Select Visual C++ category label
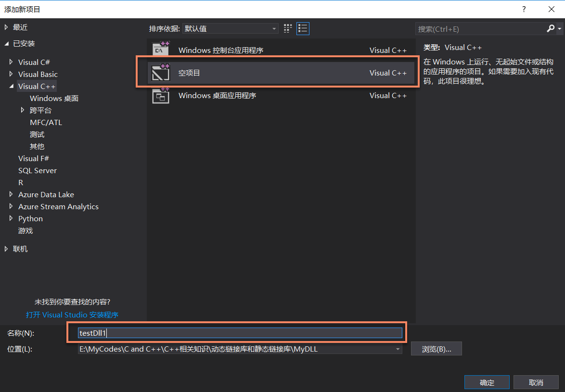The image size is (565, 392). [x=37, y=87]
